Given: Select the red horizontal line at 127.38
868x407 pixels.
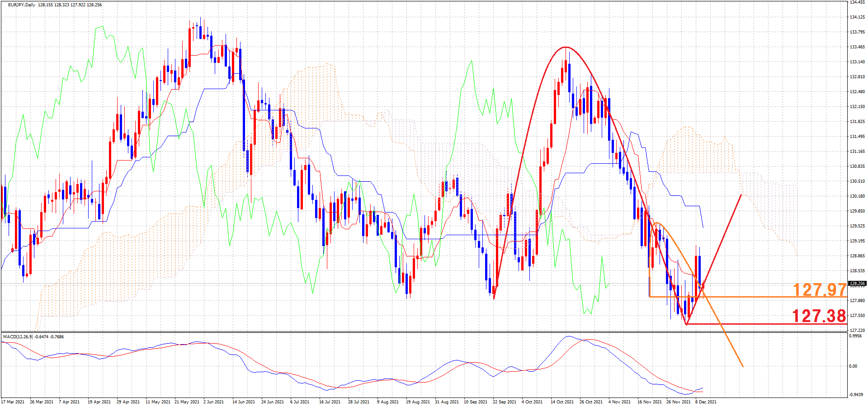Looking at the screenshot, I should click(769, 324).
